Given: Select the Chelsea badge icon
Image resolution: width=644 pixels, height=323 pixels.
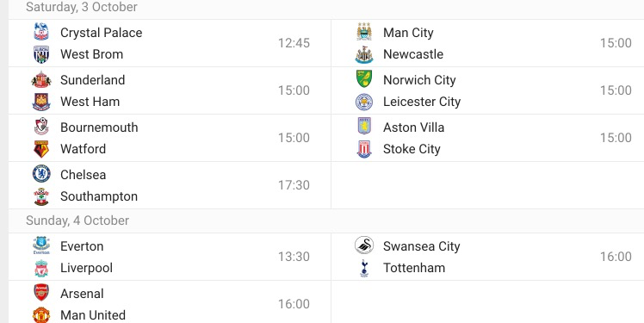Looking at the screenshot, I should click(x=41, y=174).
